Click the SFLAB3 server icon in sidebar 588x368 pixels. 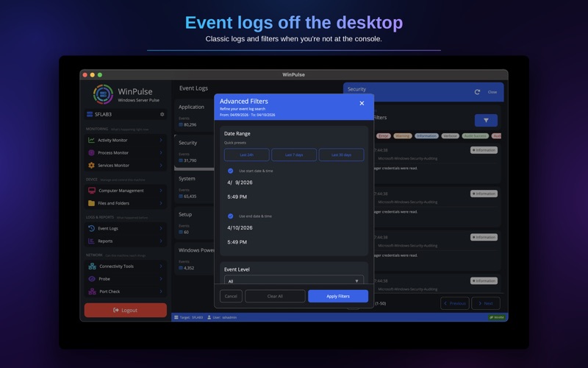point(90,114)
